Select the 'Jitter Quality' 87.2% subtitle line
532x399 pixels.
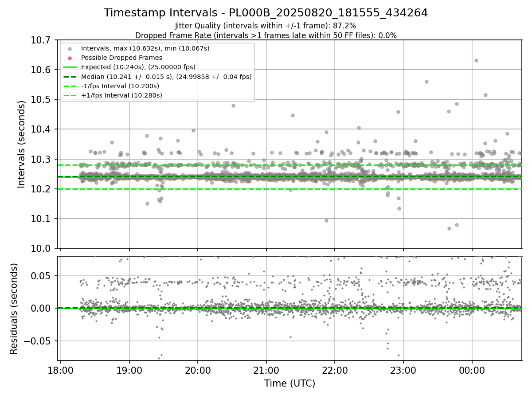pyautogui.click(x=266, y=26)
